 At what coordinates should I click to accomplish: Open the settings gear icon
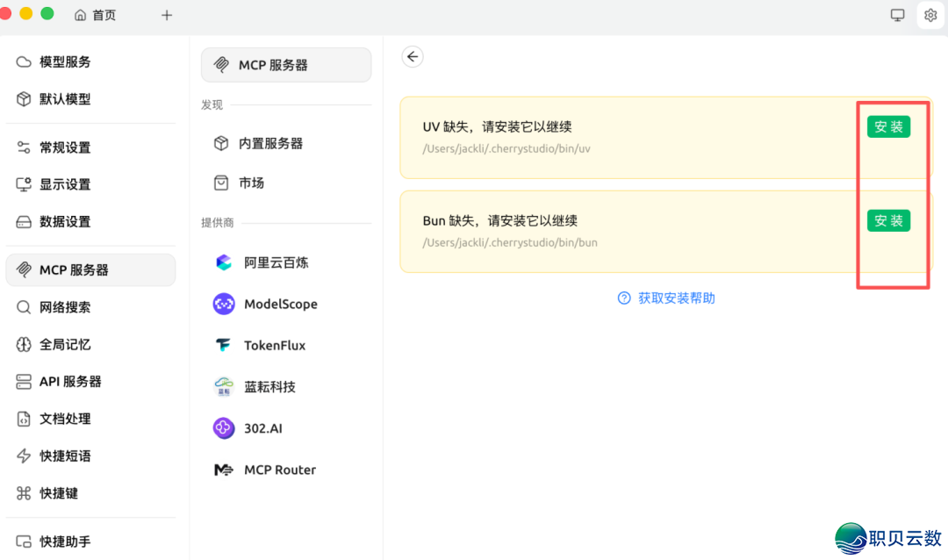[930, 15]
